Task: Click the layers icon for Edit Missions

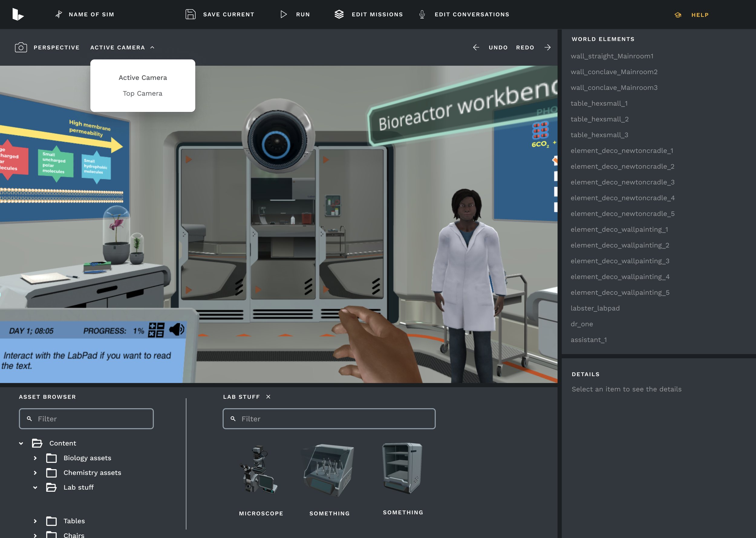Action: tap(339, 14)
